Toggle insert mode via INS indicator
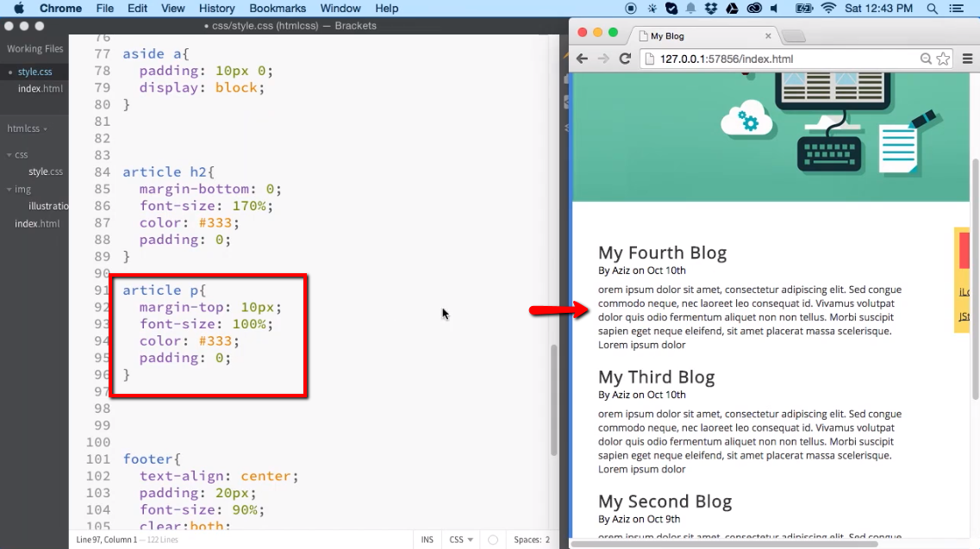Screen dimensions: 980x549 [426, 539]
